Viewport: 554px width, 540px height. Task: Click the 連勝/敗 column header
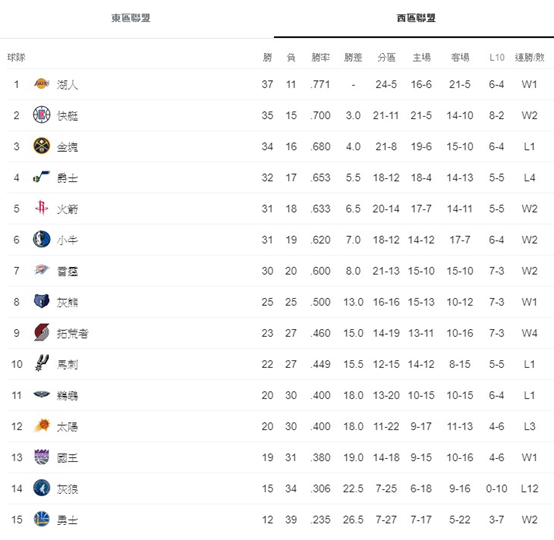click(529, 57)
